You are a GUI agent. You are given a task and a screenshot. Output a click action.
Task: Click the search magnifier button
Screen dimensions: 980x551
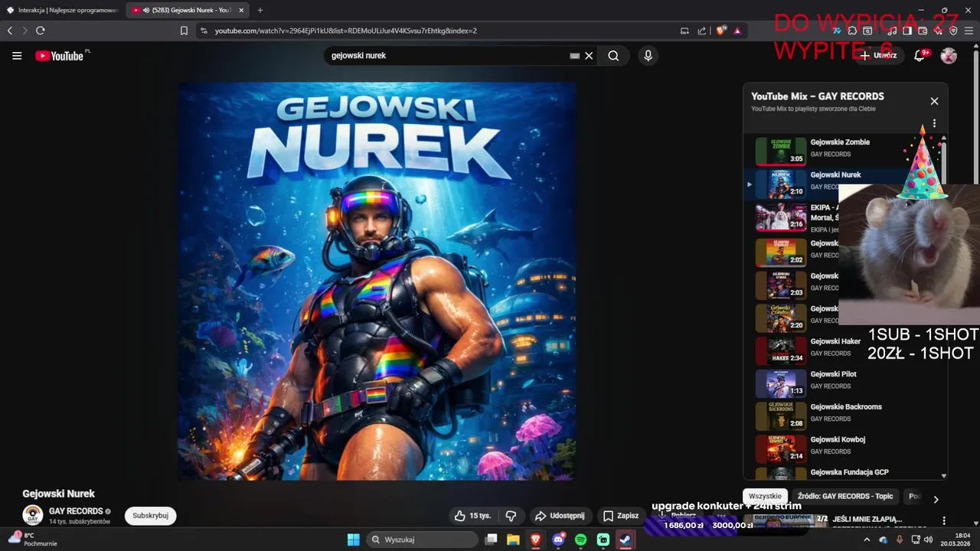click(613, 56)
